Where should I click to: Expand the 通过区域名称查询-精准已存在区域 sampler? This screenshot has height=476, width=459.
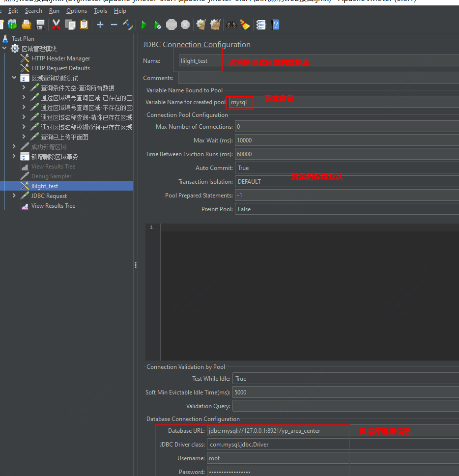(x=24, y=117)
